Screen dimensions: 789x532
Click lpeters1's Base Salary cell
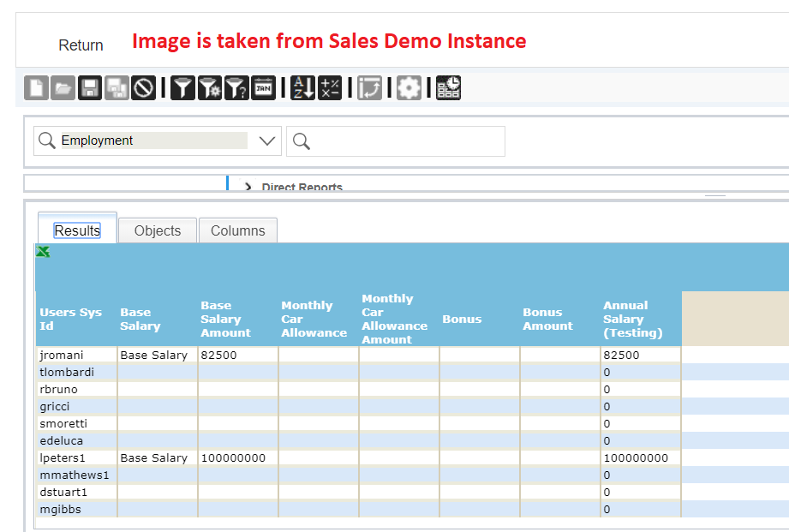[157, 457]
